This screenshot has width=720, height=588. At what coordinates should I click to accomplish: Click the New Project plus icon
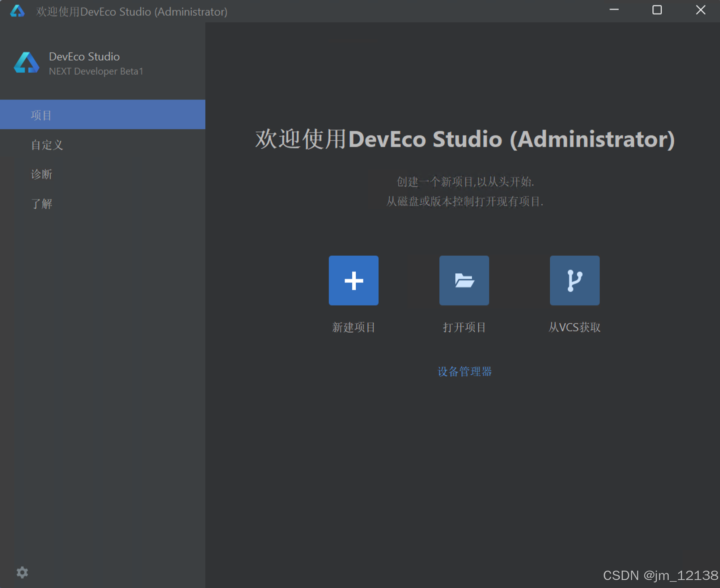(x=353, y=280)
